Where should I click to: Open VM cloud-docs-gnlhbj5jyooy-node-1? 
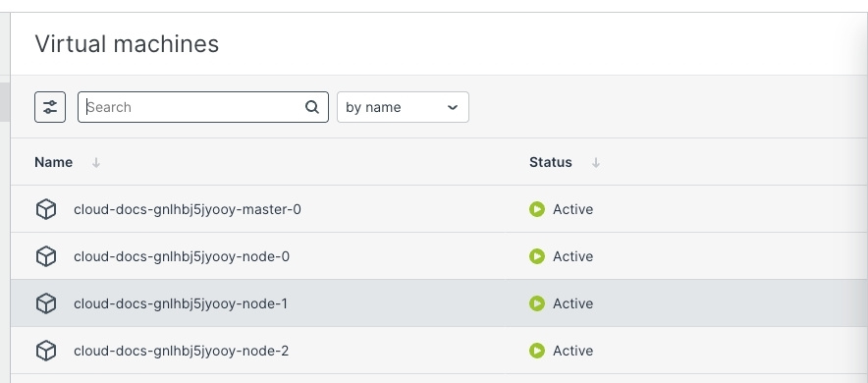tap(181, 303)
